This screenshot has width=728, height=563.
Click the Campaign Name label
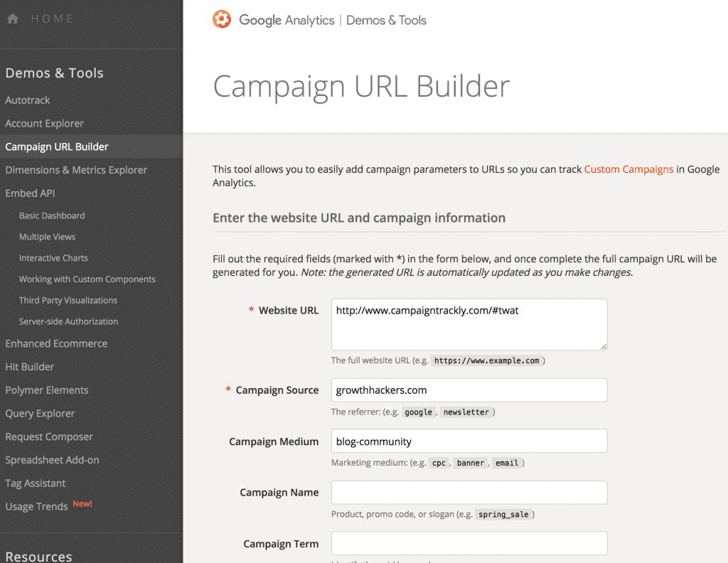(279, 493)
